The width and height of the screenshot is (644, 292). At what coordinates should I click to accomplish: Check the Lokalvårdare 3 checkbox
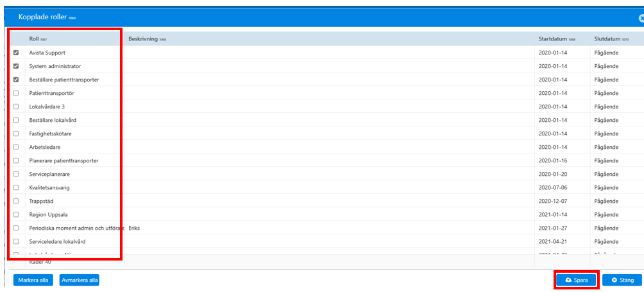(16, 107)
